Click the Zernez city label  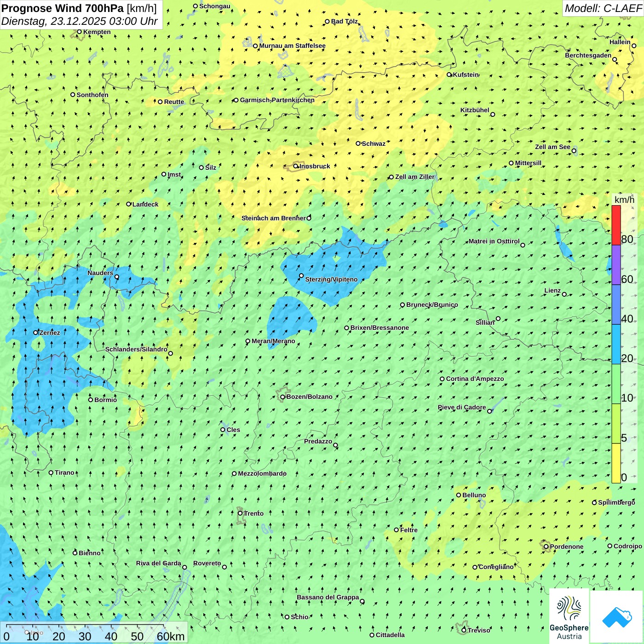tap(50, 333)
